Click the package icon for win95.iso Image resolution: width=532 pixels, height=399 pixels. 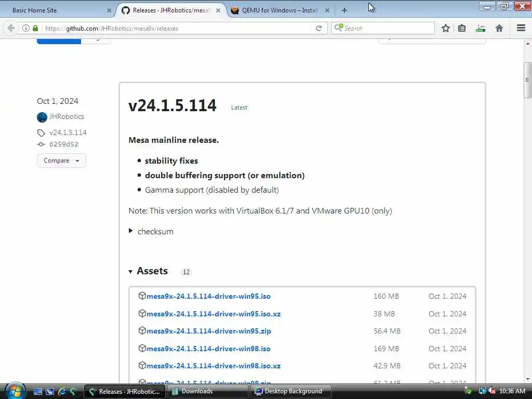click(142, 296)
